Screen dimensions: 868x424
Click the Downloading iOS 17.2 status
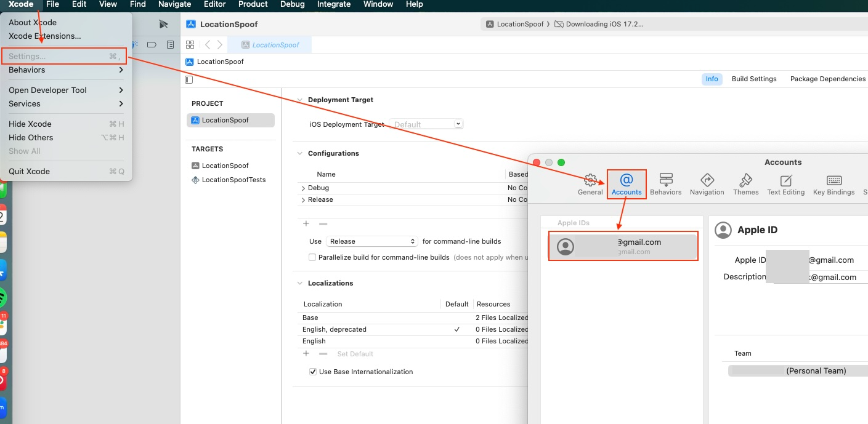click(599, 24)
